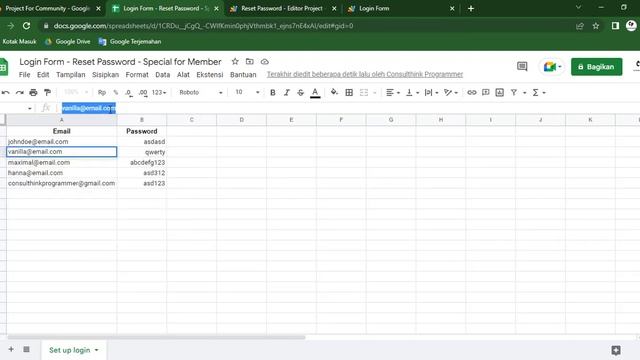Decrease decimal places

[129, 93]
